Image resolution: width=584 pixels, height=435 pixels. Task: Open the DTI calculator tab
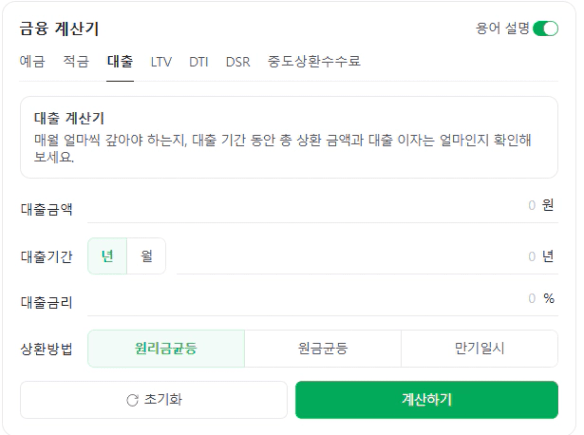click(199, 62)
